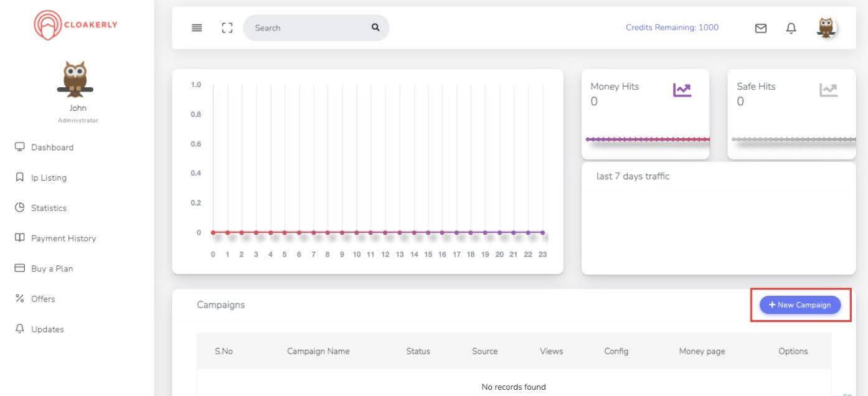Open Updates in the sidebar

(47, 329)
